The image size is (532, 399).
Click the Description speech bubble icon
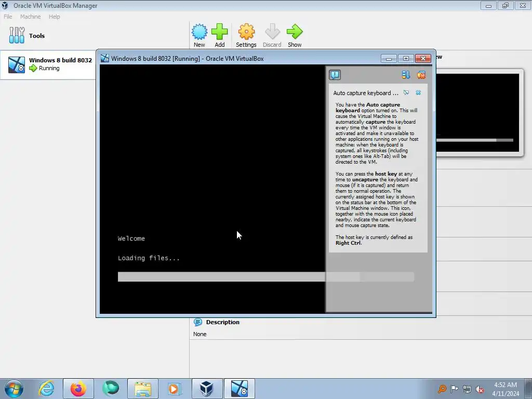click(198, 322)
